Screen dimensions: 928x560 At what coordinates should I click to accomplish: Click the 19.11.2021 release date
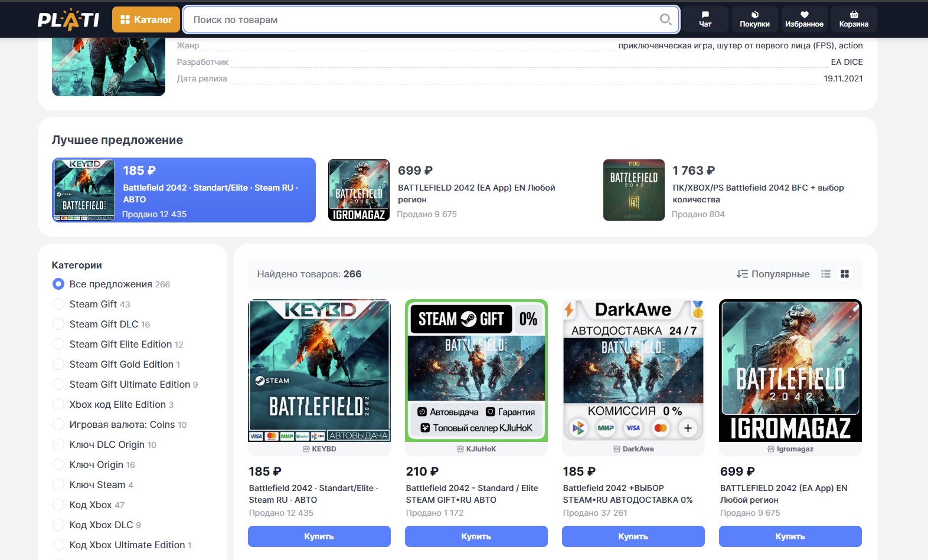[x=843, y=78]
